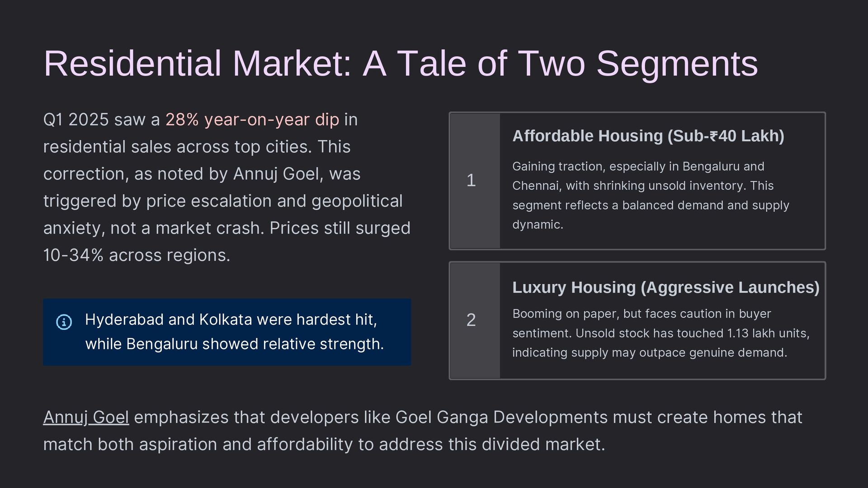Click the 'Hyderabad and Kolkata were hardest hit' text
The width and height of the screenshot is (868, 488).
point(231,319)
